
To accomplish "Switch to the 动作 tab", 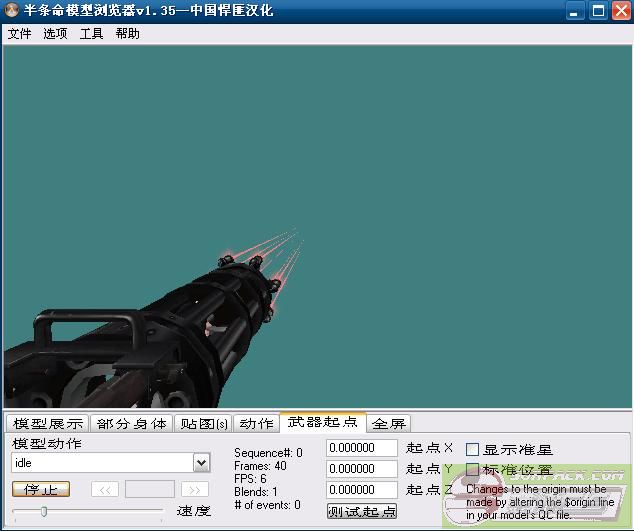I will click(x=256, y=424).
